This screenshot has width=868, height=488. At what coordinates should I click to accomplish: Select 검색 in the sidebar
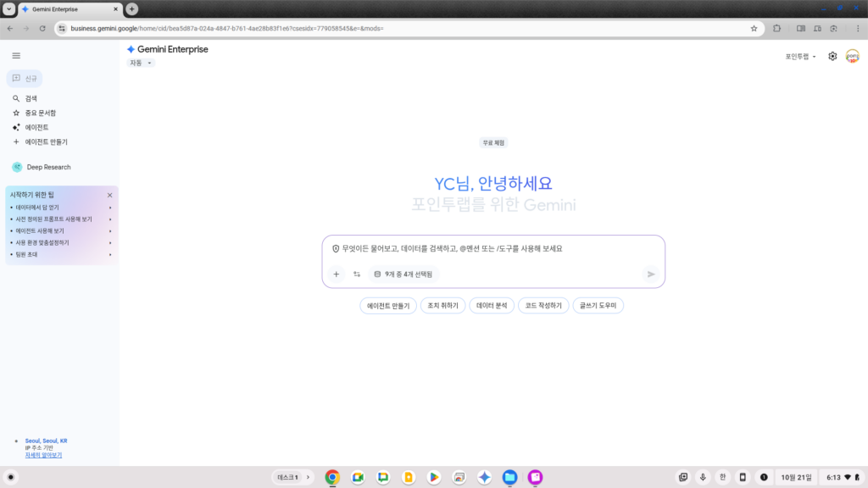pos(31,98)
